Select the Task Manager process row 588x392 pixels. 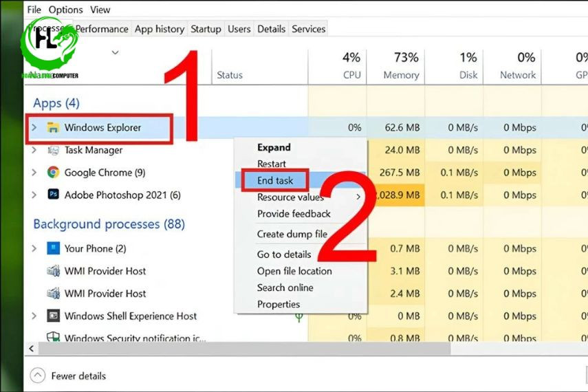coord(306,150)
